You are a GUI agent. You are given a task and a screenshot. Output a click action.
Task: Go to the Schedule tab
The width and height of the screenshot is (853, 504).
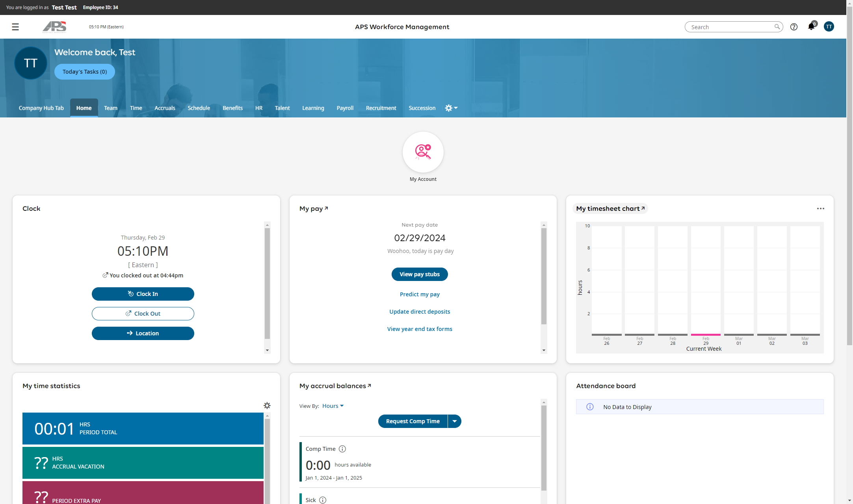pos(199,108)
